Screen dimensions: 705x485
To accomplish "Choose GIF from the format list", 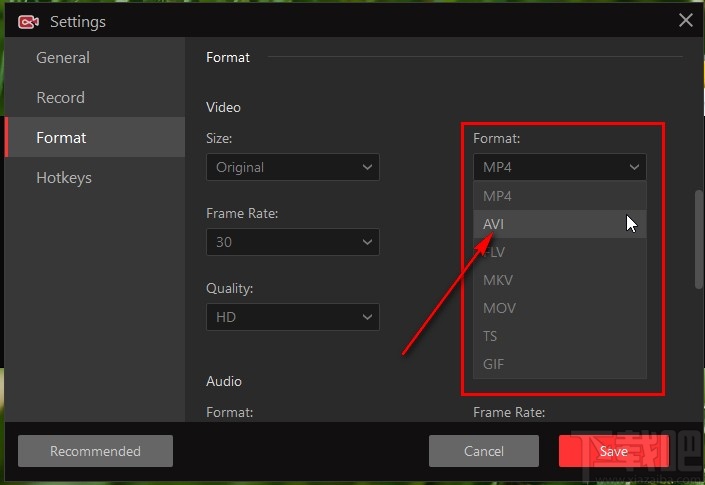I will click(560, 364).
